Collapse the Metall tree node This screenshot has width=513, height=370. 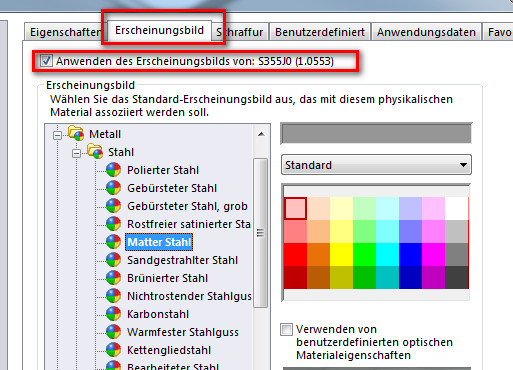pos(57,135)
